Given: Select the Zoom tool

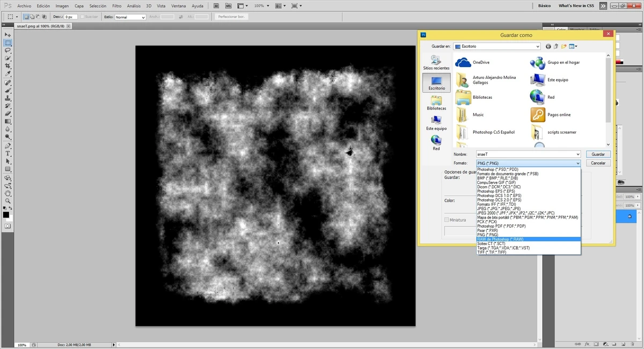Looking at the screenshot, I should 8,200.
